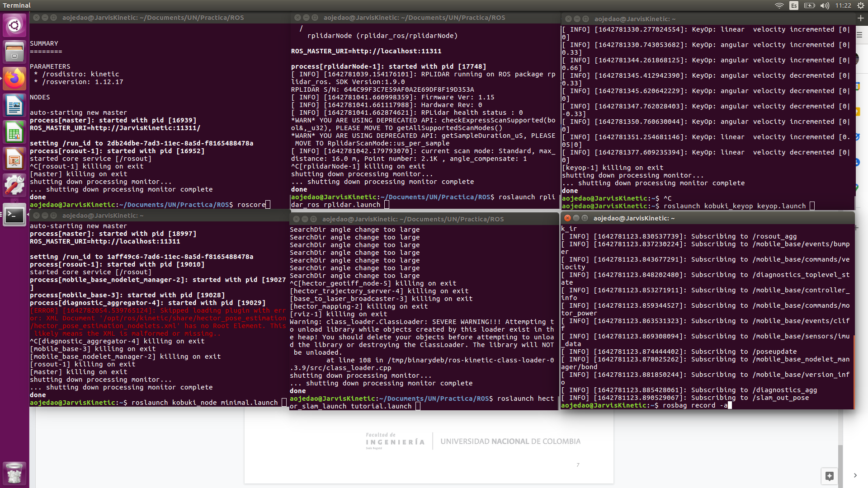
Task: Click the Wi-Fi indicator in the panel
Action: coord(779,5)
